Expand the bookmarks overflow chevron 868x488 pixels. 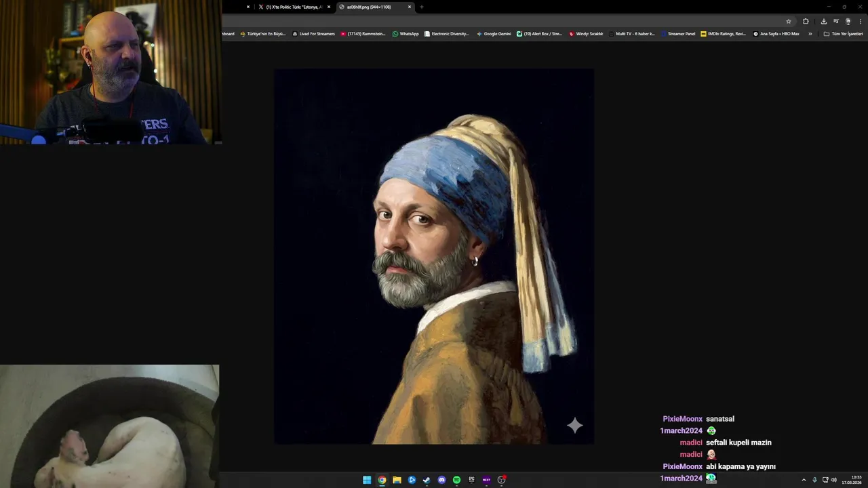click(x=810, y=34)
